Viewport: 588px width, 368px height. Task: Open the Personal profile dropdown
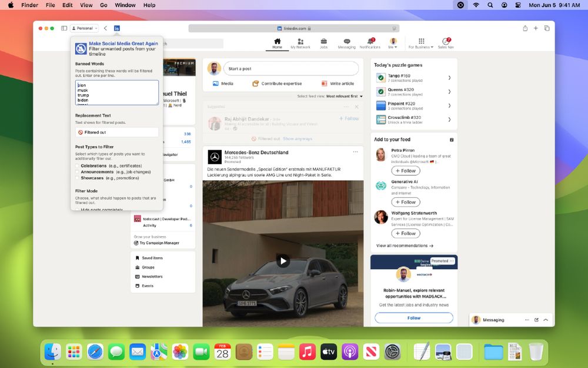click(85, 28)
